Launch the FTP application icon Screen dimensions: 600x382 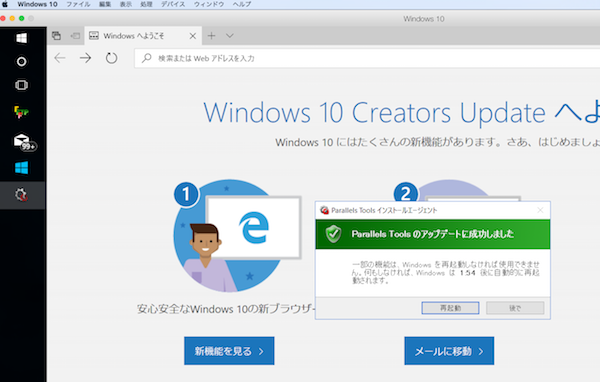click(21, 112)
